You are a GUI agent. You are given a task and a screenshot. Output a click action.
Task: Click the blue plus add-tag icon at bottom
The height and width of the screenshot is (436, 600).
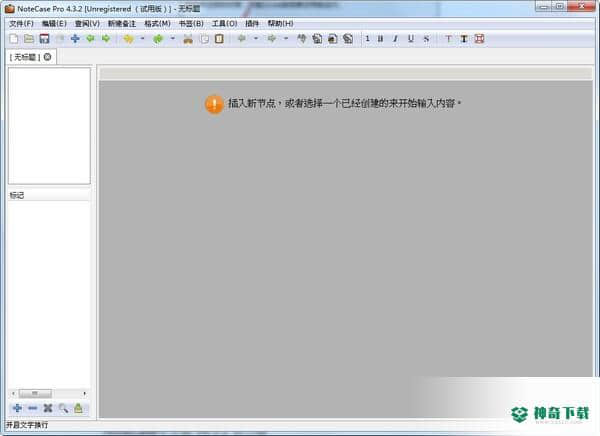[x=17, y=408]
